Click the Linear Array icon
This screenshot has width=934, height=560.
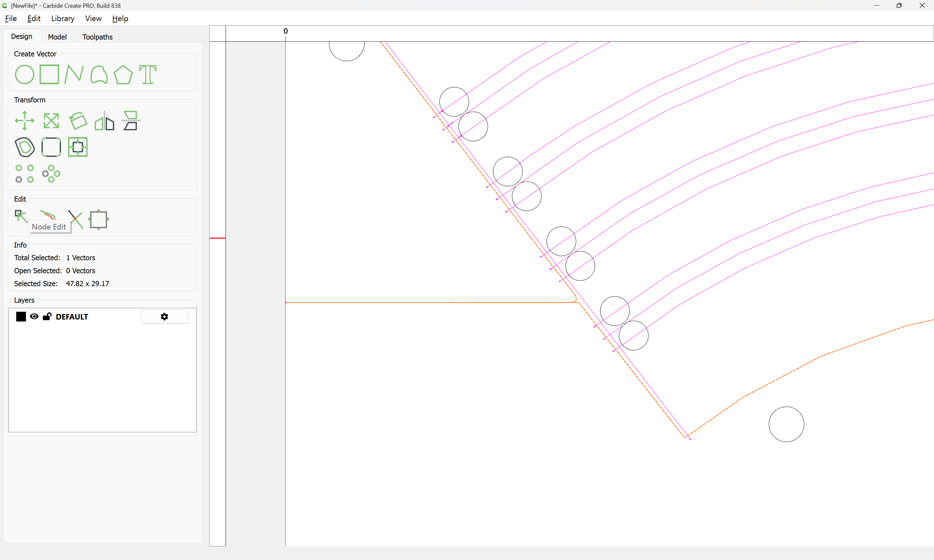point(25,174)
